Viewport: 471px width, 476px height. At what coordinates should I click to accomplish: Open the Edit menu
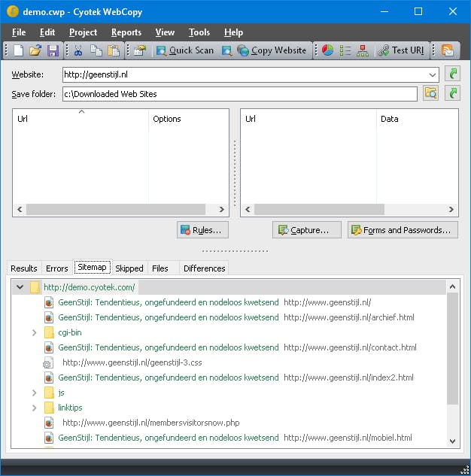47,32
